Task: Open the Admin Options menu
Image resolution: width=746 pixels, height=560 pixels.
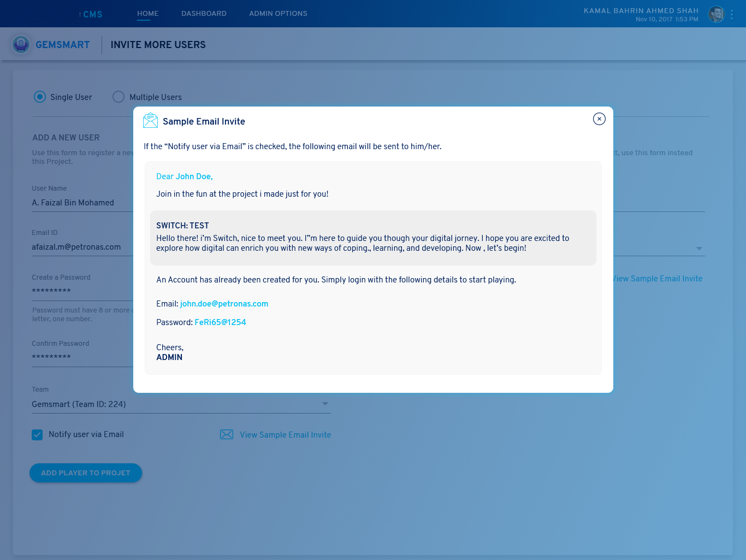Action: [x=278, y=14]
